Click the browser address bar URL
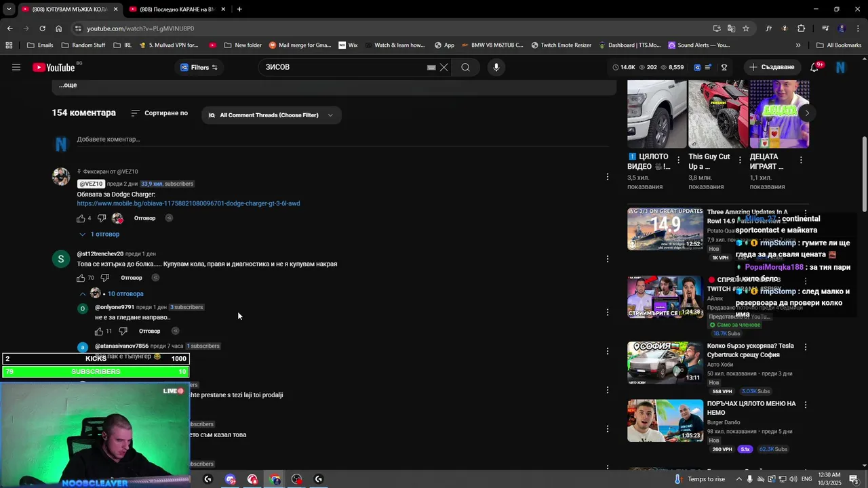This screenshot has height=488, width=868. [140, 28]
